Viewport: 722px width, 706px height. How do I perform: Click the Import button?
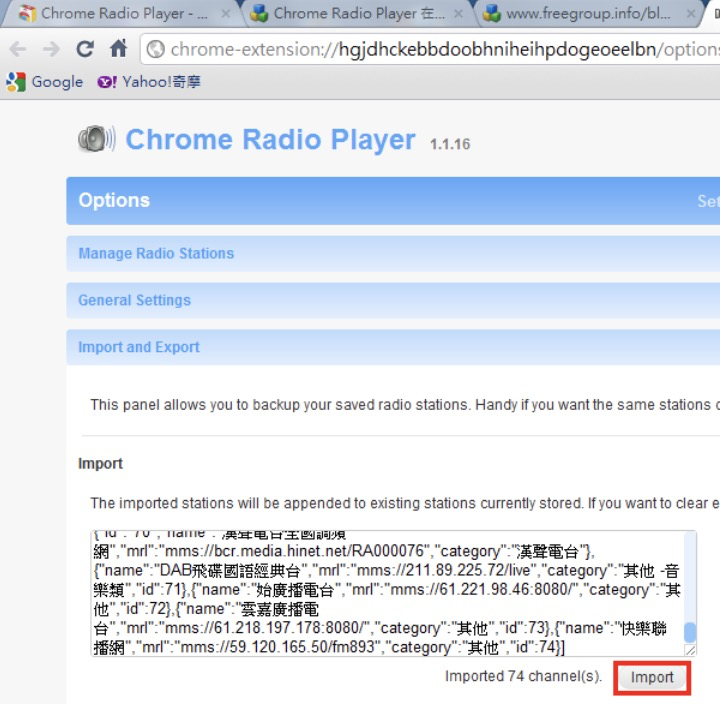(x=652, y=677)
